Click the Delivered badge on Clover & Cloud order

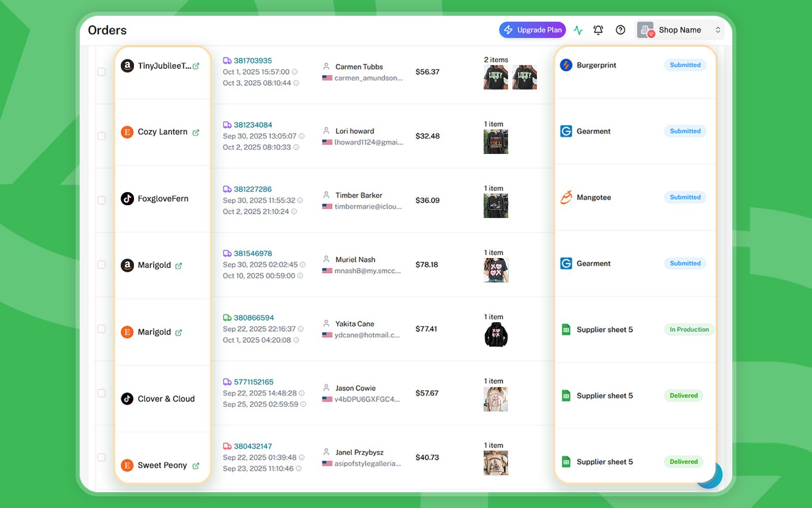coord(683,396)
